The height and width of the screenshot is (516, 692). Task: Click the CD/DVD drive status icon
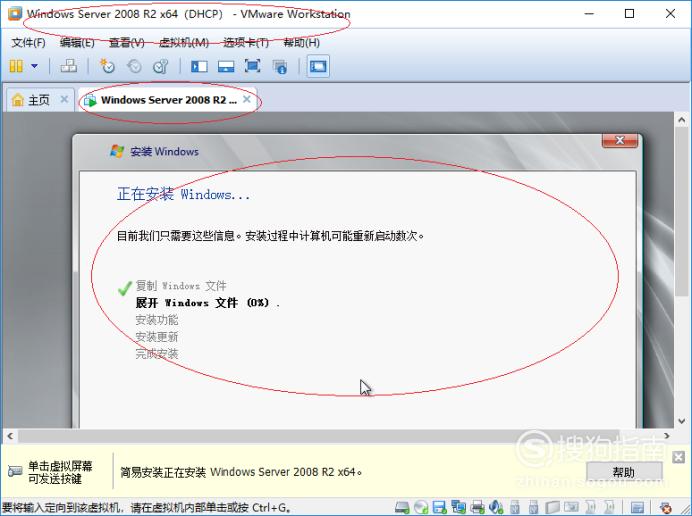421,507
